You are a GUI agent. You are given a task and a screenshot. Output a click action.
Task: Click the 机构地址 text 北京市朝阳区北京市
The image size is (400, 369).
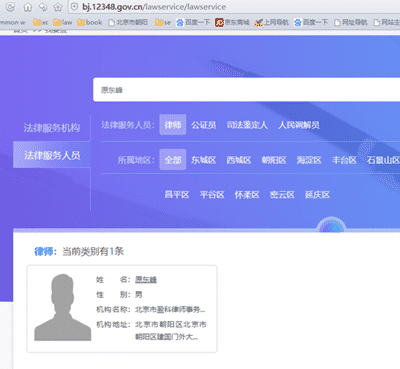point(170,324)
